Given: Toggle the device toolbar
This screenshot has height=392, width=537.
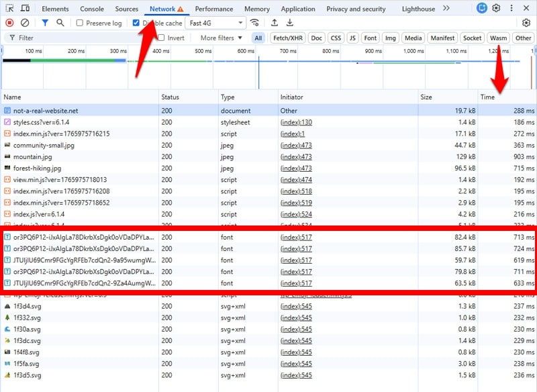Looking at the screenshot, I should tap(26, 9).
